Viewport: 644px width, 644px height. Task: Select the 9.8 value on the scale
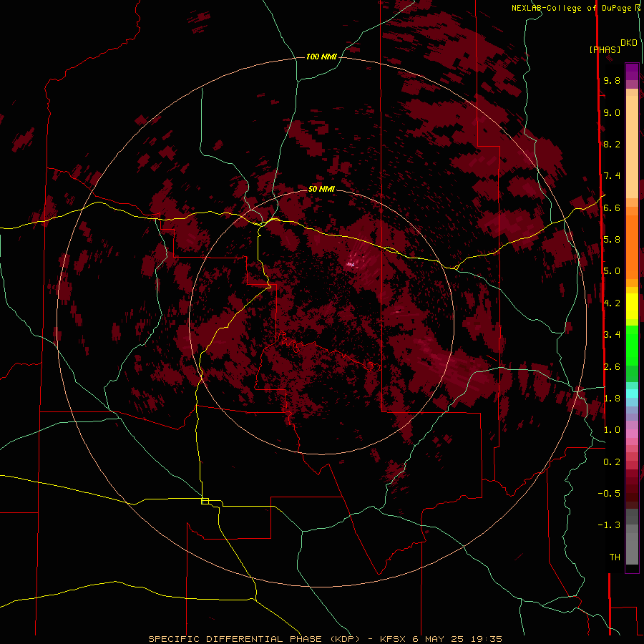[612, 80]
